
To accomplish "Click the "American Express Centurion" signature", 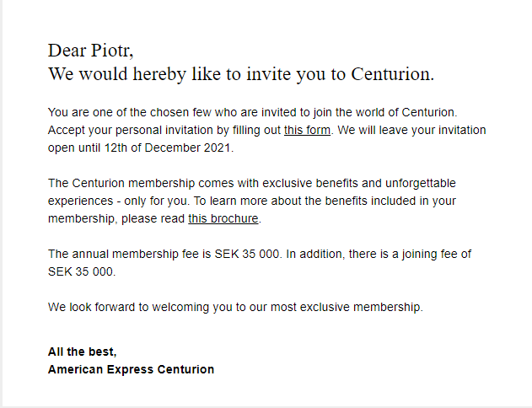I will point(131,369).
